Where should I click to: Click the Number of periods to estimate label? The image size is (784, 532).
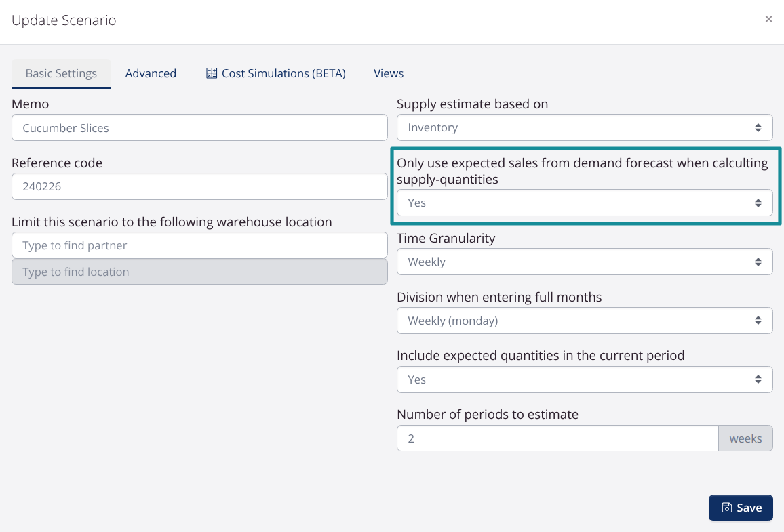[488, 415]
